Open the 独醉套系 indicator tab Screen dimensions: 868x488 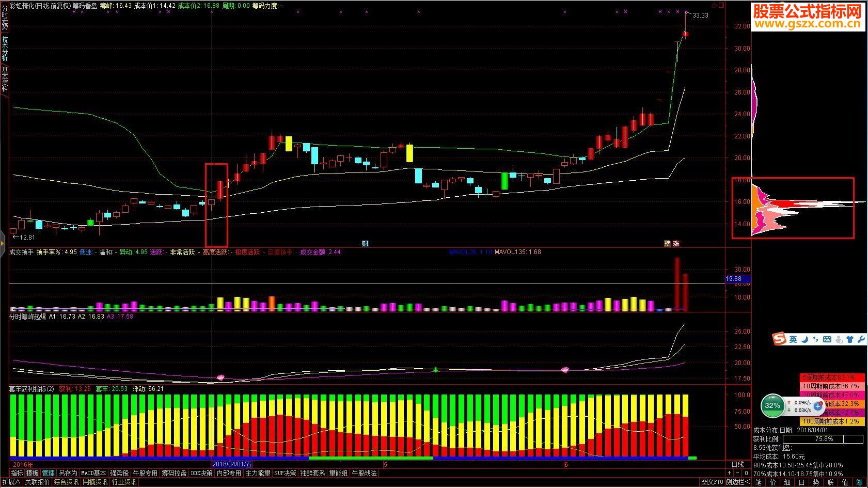click(x=313, y=473)
